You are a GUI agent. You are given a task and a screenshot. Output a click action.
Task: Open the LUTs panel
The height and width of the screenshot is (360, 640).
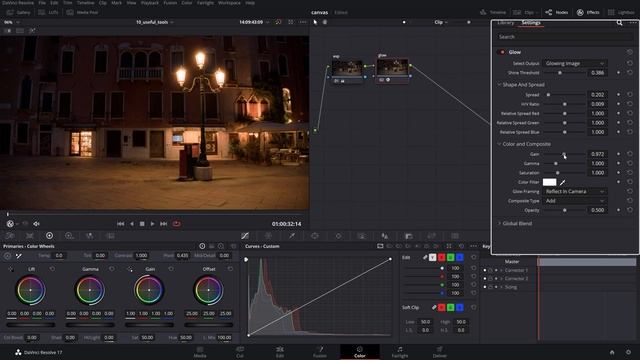coord(48,13)
